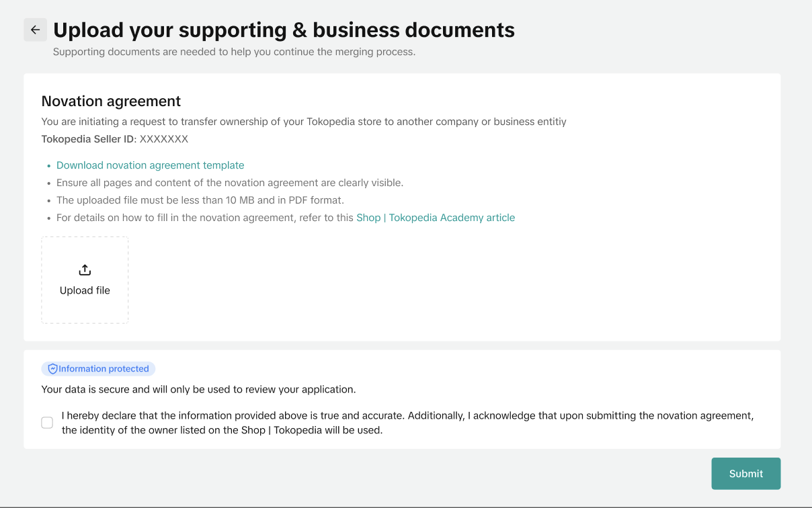Screen dimensions: 812x508
Task: Click the 'Tokopedia Seller ID' bold label
Action: click(87, 139)
